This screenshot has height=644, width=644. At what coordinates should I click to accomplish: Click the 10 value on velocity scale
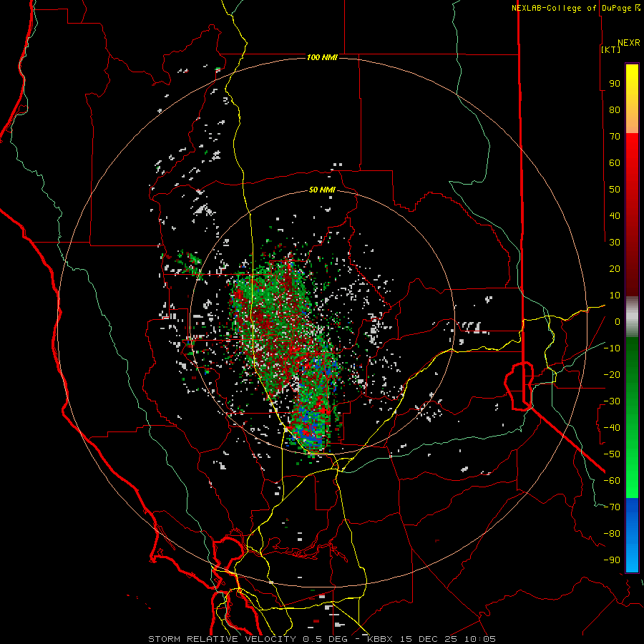point(615,296)
